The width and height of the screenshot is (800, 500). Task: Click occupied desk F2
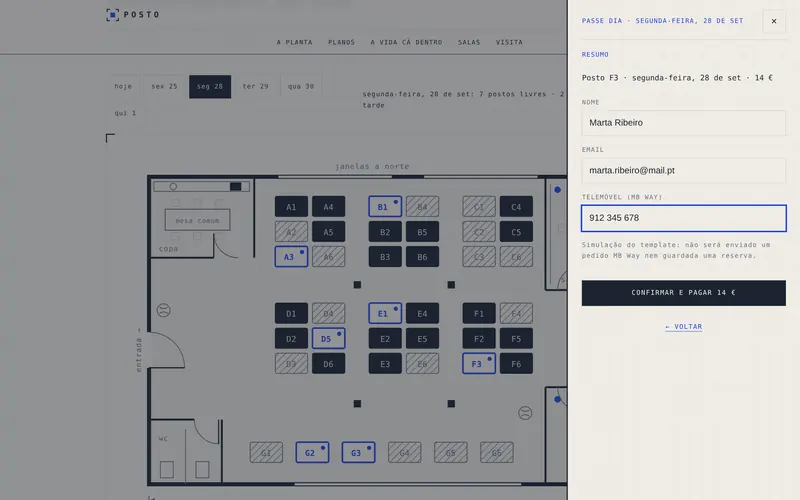[x=479, y=338]
